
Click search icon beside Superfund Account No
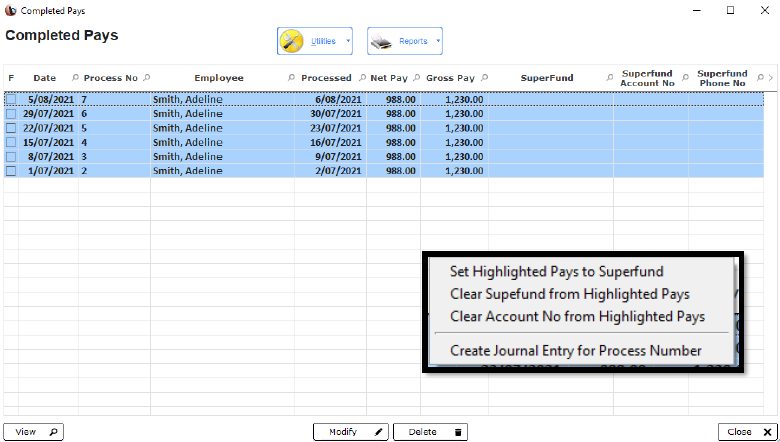(x=685, y=78)
